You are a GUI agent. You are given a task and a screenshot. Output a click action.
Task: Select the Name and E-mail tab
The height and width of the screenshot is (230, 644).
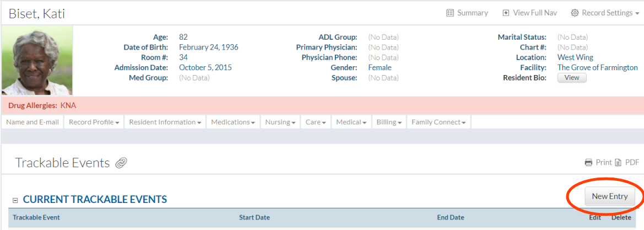coord(33,122)
